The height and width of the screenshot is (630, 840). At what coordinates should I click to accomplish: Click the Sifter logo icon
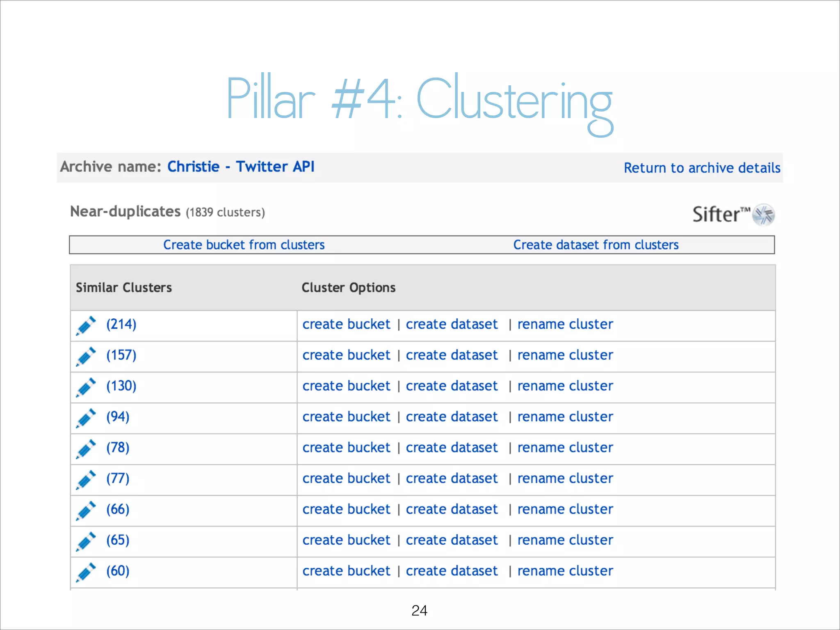click(x=763, y=215)
